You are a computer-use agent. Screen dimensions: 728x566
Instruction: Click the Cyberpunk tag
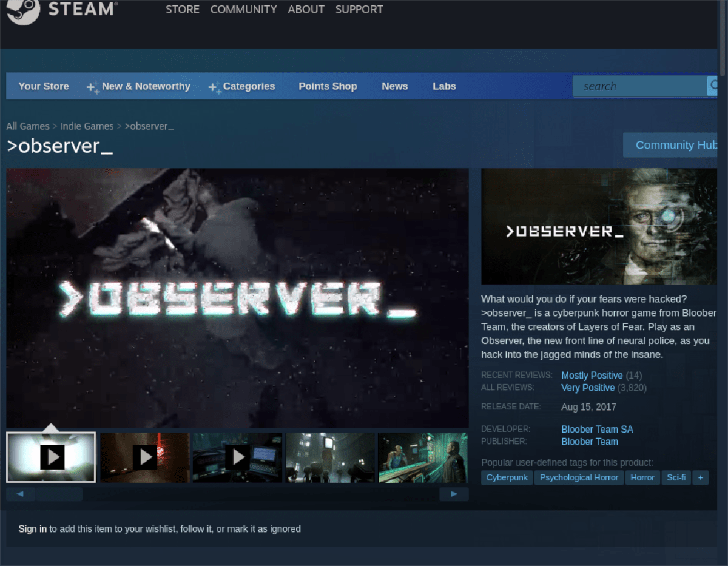point(507,477)
